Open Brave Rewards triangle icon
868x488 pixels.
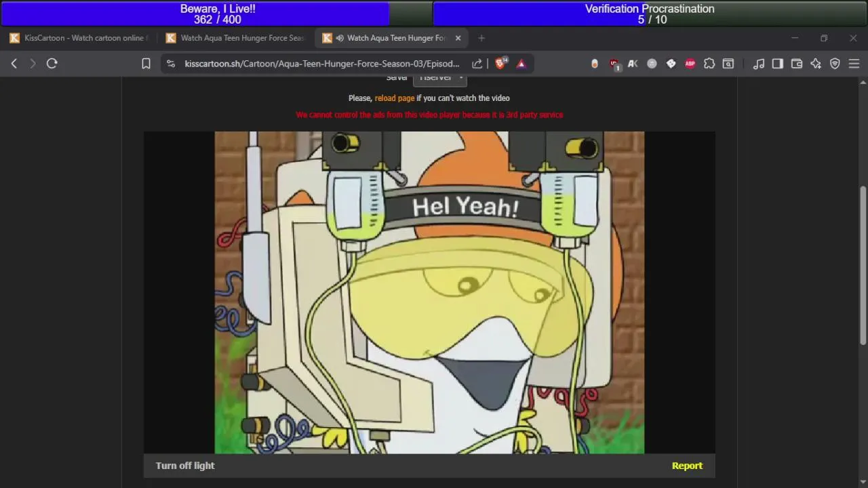coord(521,64)
